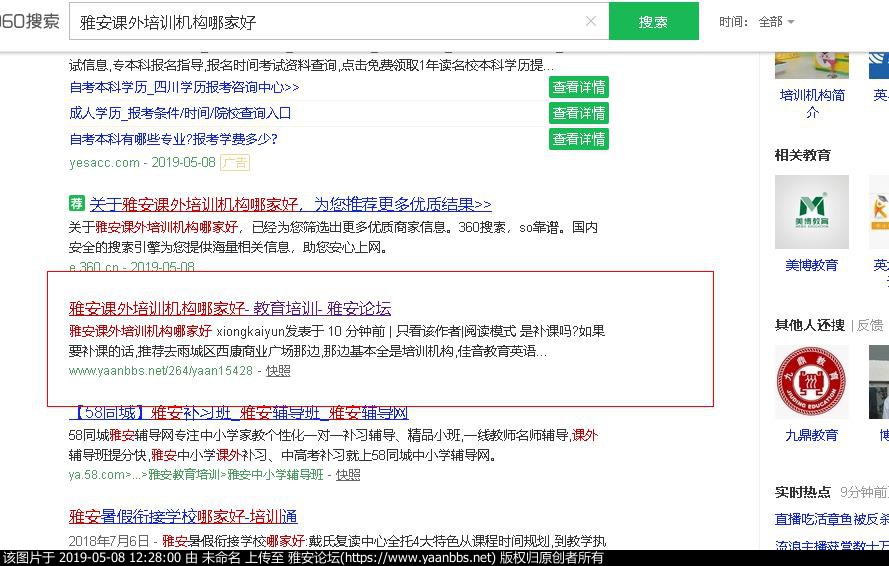Click 查看详情 next to 自考本科学历
Screen dimensions: 889x566
click(x=578, y=87)
